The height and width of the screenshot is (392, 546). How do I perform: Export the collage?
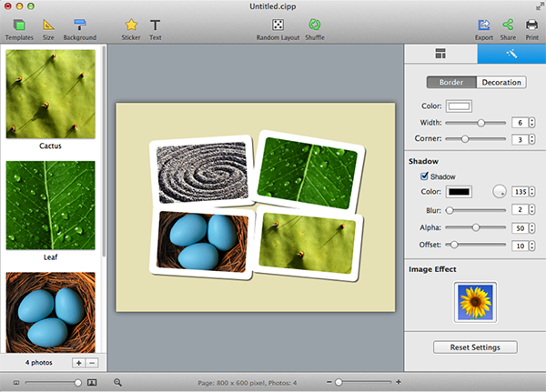click(484, 25)
